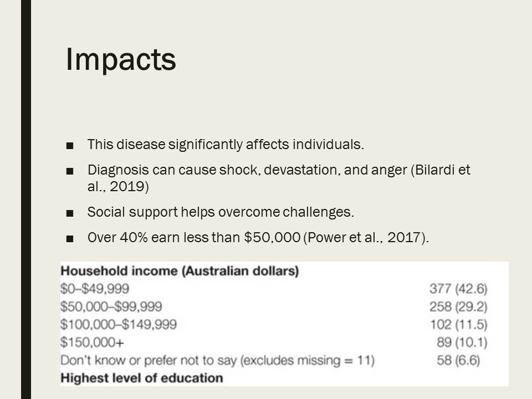
Task: Click the "Don't know or prefer not to say" row
Action: click(217, 361)
